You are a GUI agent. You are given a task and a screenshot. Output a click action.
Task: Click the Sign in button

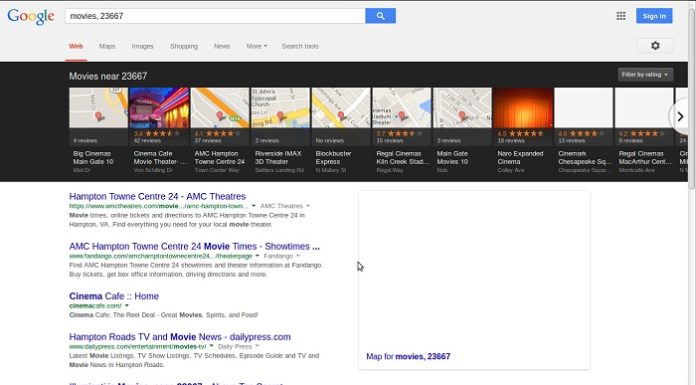654,16
